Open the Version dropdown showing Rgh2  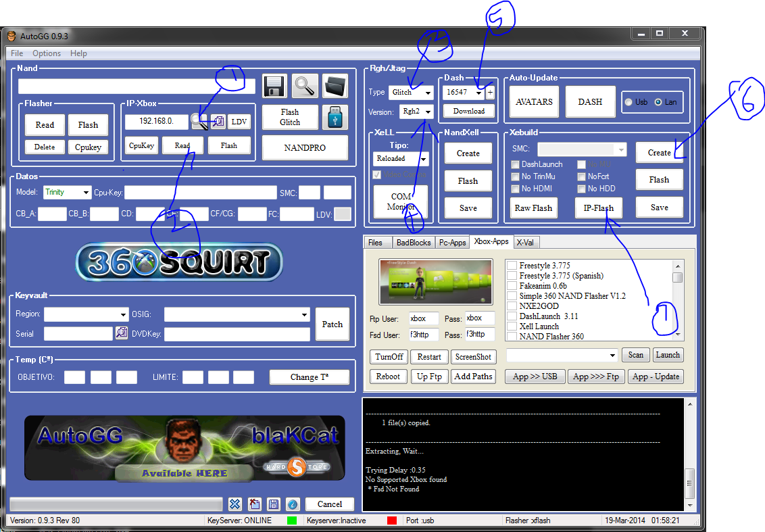pyautogui.click(x=416, y=112)
